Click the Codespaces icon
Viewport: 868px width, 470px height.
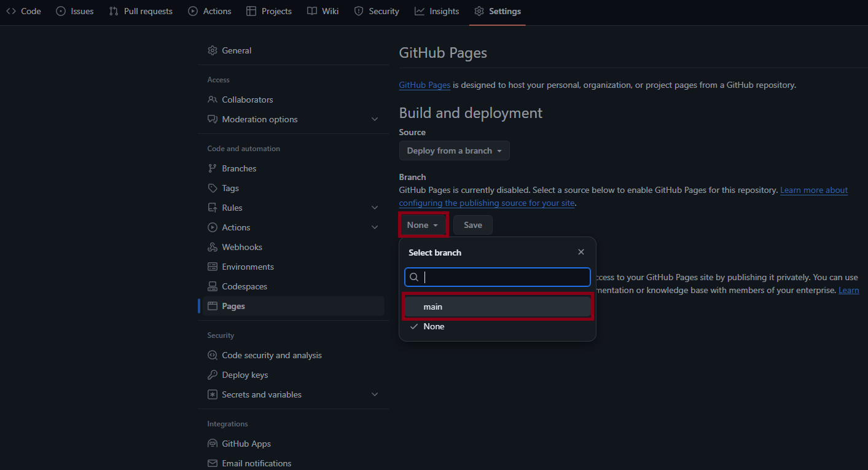[x=213, y=286]
